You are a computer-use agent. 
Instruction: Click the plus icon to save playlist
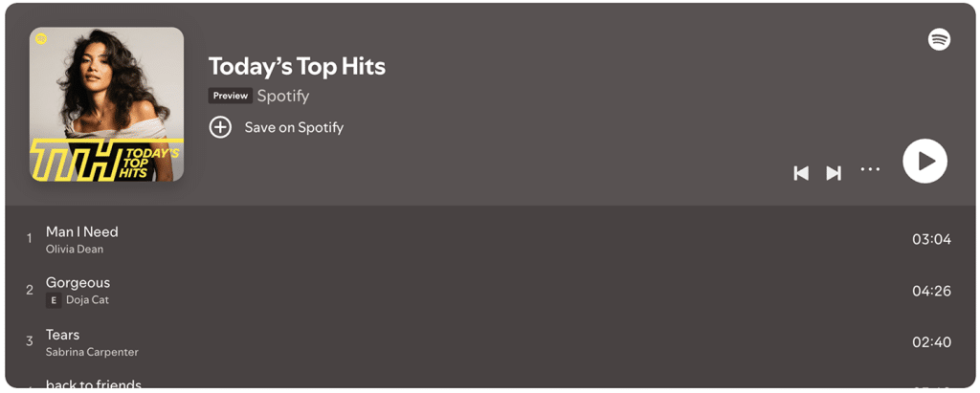click(220, 127)
